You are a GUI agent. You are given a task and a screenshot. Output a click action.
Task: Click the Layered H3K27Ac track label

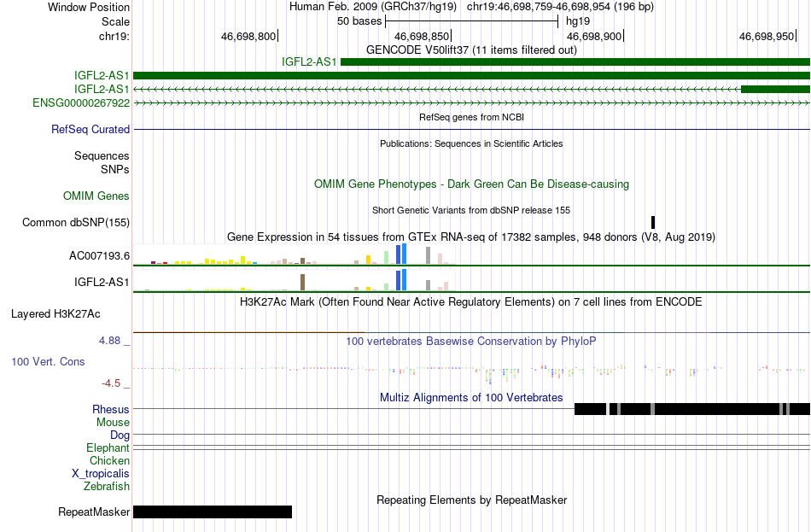click(x=55, y=314)
